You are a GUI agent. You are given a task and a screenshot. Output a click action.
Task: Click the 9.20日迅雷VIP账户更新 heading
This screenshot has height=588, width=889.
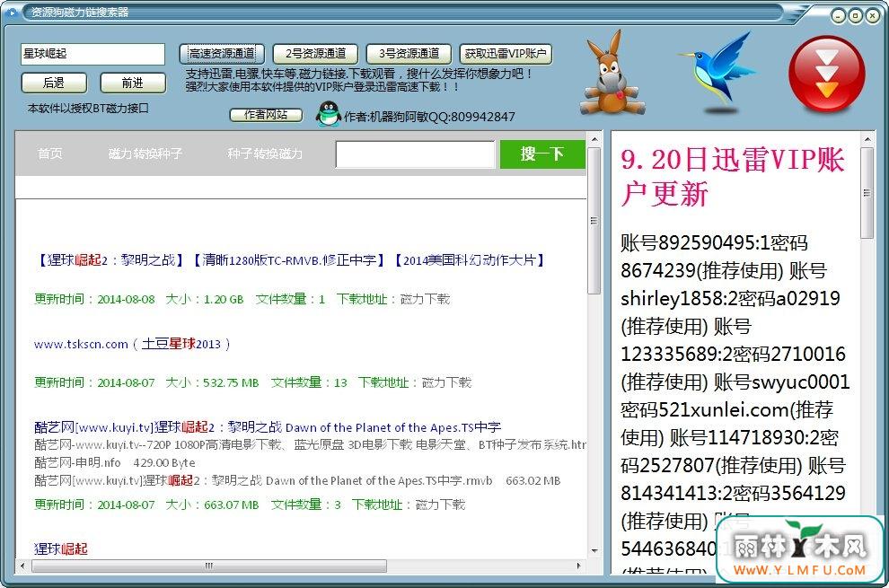click(x=733, y=176)
